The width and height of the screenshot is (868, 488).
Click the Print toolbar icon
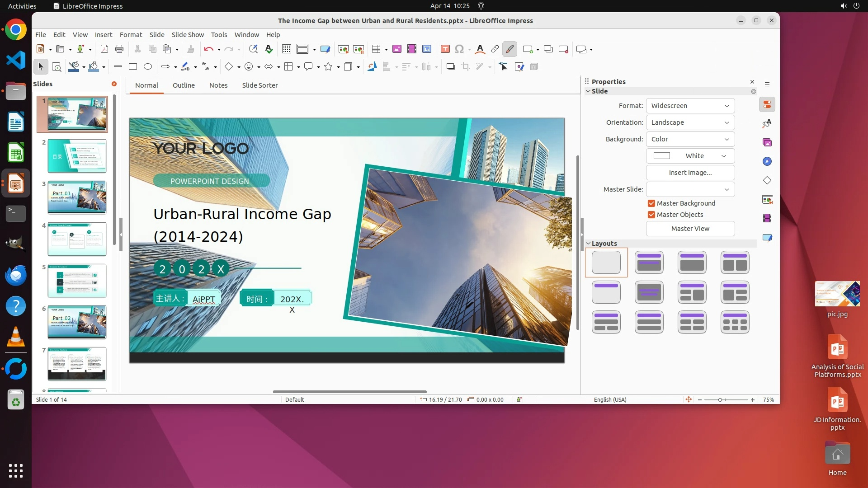pos(119,49)
